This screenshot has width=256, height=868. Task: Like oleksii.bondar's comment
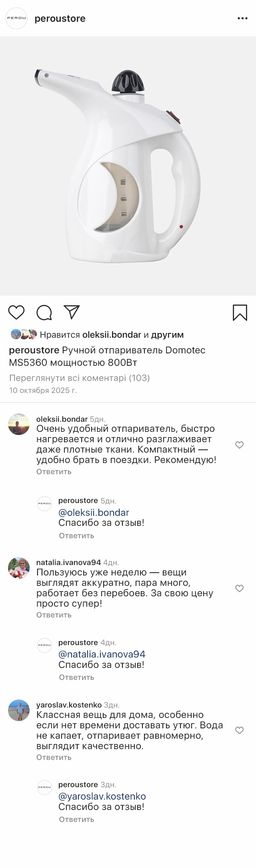coord(239,445)
